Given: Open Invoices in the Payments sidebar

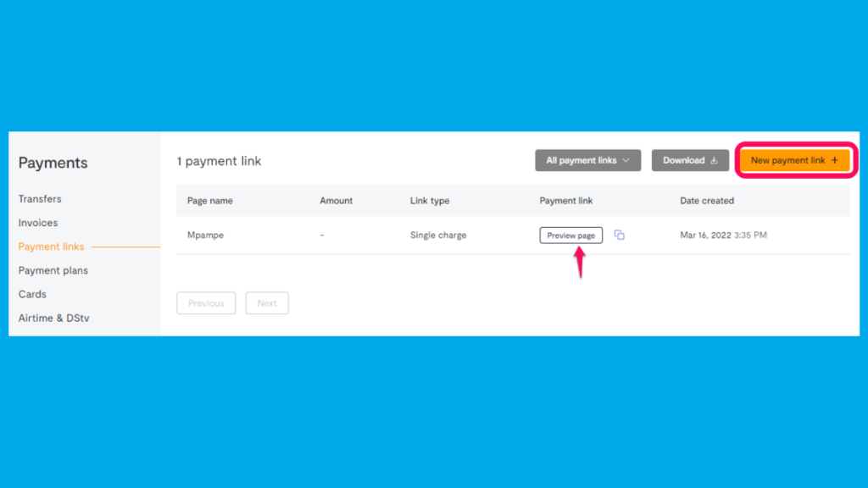Looking at the screenshot, I should (x=37, y=223).
